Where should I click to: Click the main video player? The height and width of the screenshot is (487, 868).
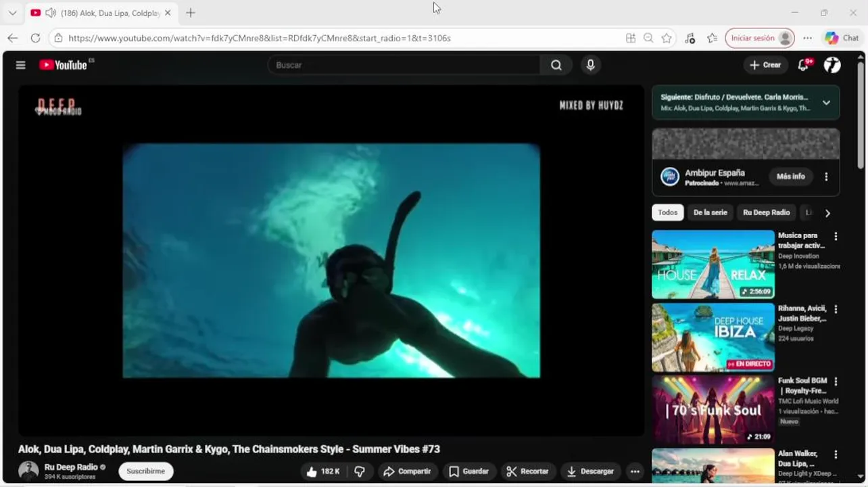[331, 260]
